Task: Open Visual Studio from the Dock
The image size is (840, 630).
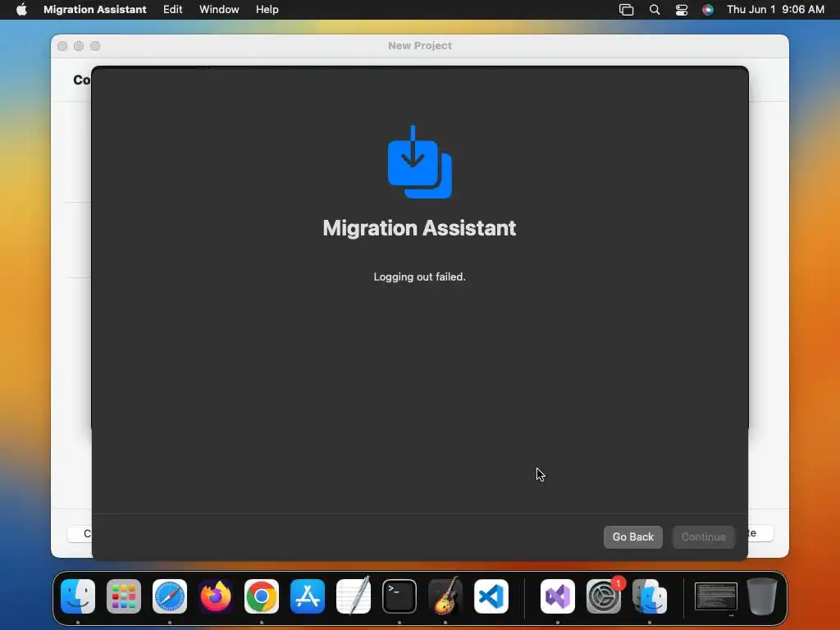Action: pyautogui.click(x=558, y=596)
